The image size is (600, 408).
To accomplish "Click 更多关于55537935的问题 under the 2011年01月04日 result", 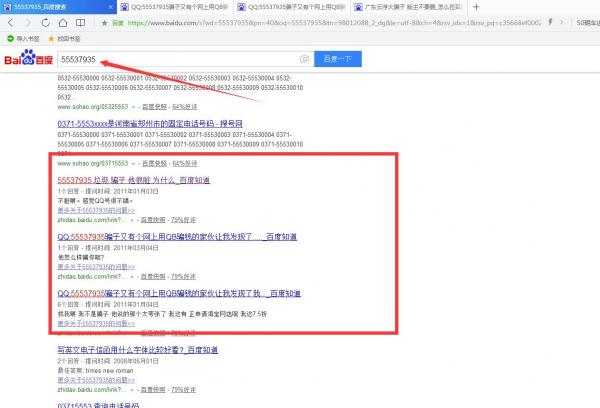I will click(x=96, y=323).
